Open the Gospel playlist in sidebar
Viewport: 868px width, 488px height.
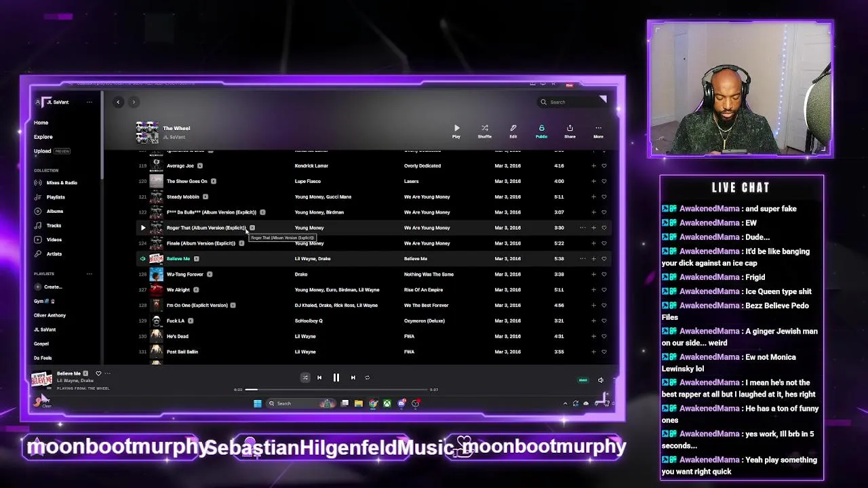[x=41, y=344]
